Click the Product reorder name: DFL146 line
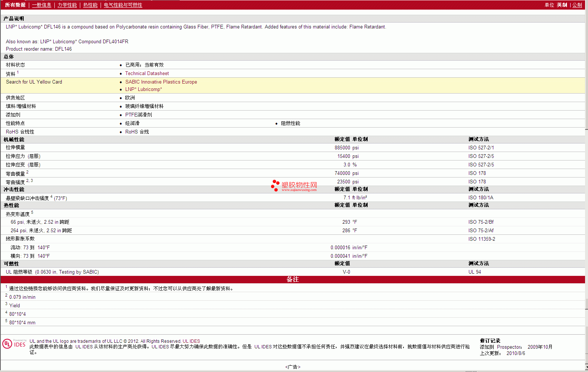The height and width of the screenshot is (372, 588). (x=39, y=49)
